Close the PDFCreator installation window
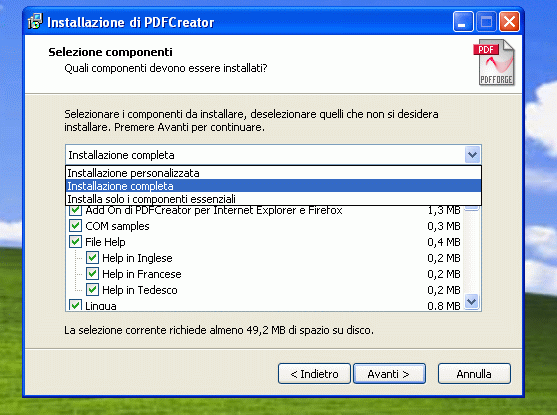The image size is (557, 415). [509, 22]
